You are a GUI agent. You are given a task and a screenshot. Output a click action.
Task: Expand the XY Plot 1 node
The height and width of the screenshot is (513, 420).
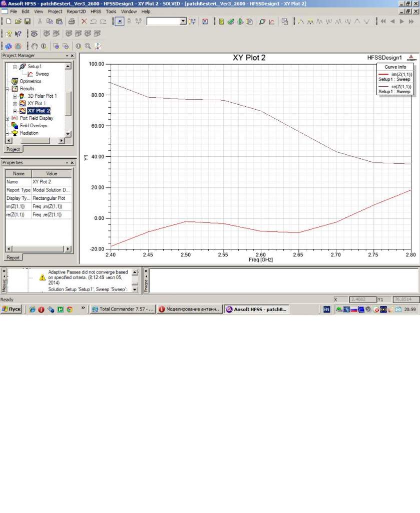15,103
